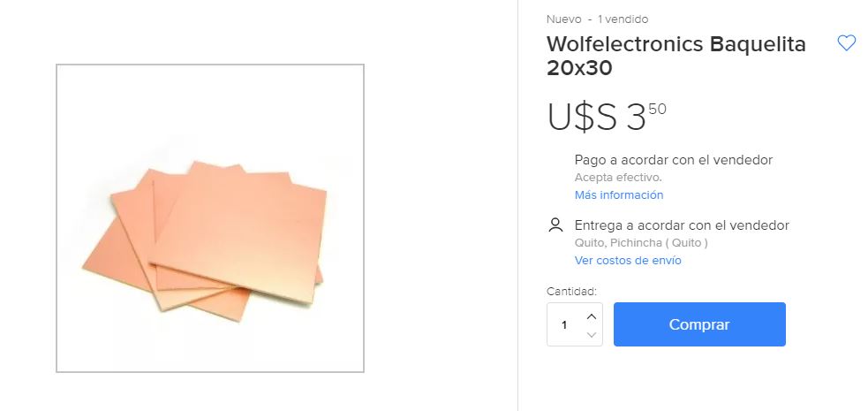Viewport: 868px width, 411px height.
Task: Open the Baquelita copper boards product image
Action: (x=204, y=241)
